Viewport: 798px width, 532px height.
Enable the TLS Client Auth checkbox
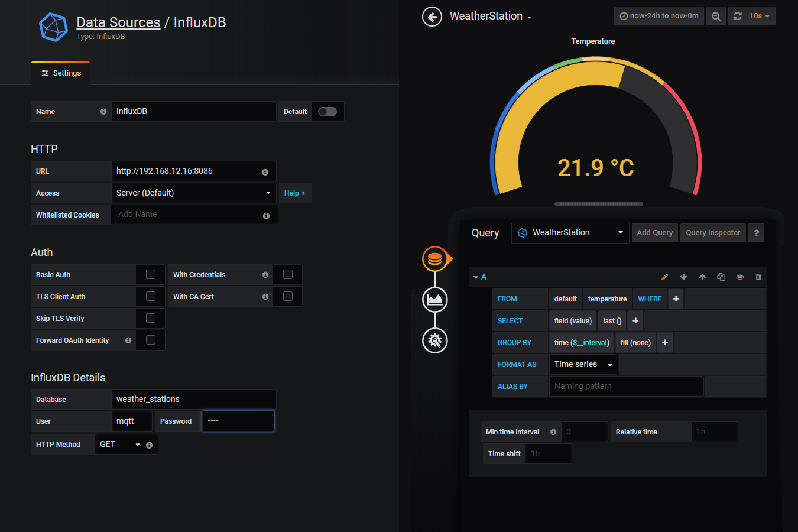151,296
